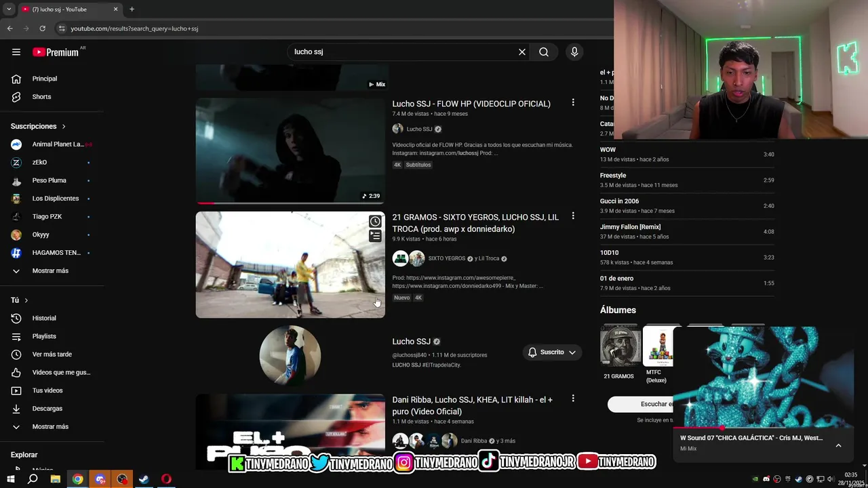Add 21 GRAMOS thumbnail to queue
Screen dimensions: 868x488
375,236
